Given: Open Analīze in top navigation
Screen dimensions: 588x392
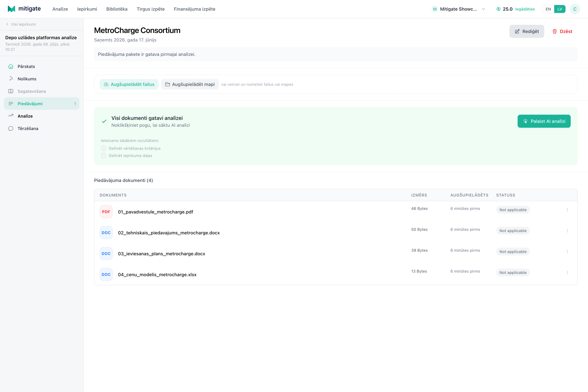Looking at the screenshot, I should 60,9.
